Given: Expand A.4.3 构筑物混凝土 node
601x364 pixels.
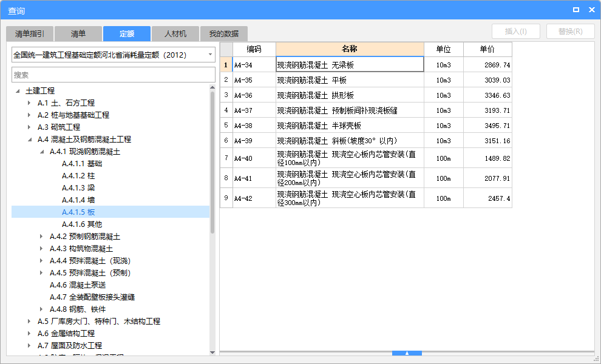Looking at the screenshot, I should click(x=41, y=248).
